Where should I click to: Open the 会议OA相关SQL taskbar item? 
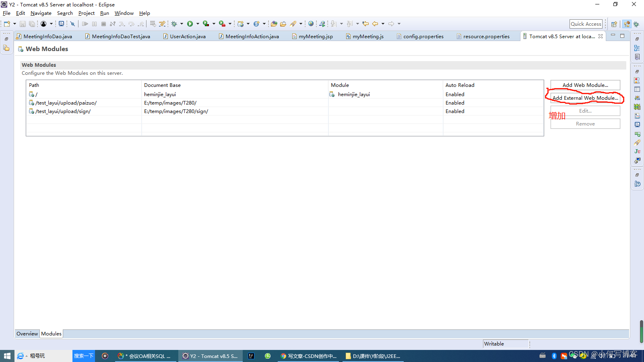pos(145,356)
